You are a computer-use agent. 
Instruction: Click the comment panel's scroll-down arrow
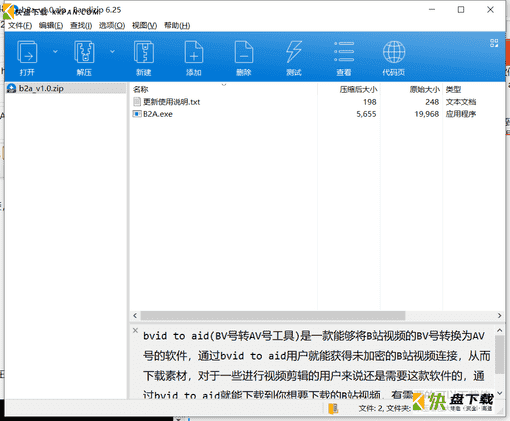499,393
